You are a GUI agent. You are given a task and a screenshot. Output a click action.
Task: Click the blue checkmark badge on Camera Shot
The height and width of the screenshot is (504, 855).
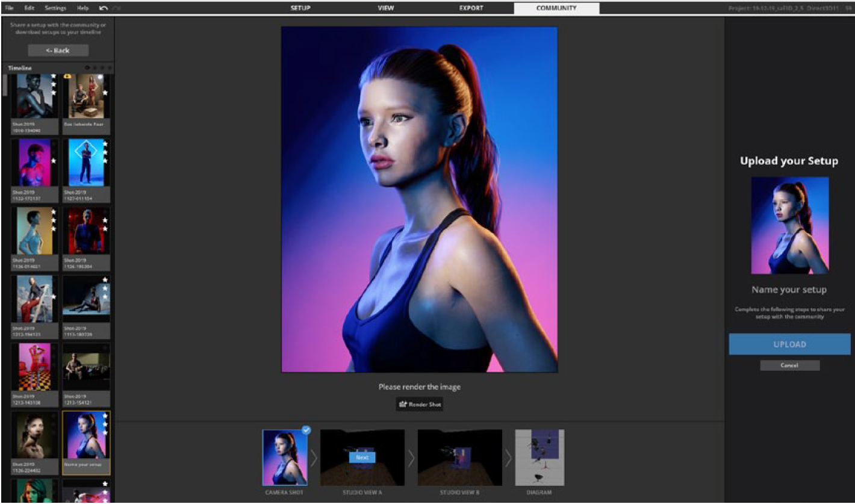(x=306, y=431)
